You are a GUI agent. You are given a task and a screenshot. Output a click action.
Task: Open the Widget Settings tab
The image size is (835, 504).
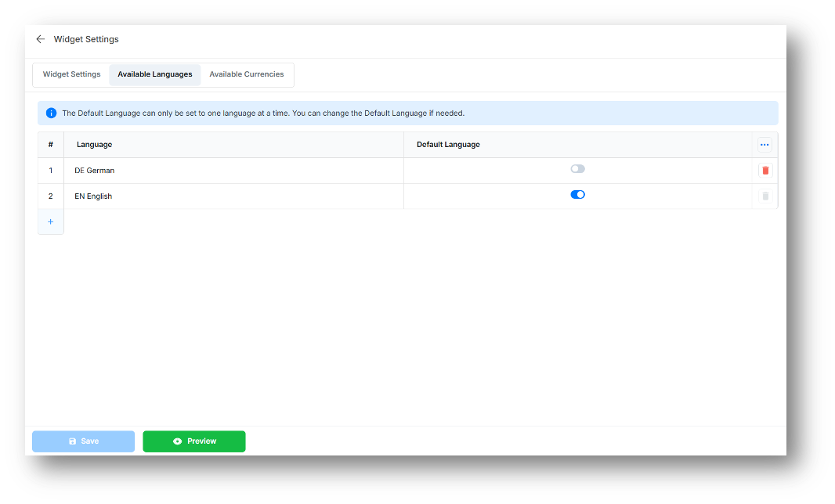70,74
